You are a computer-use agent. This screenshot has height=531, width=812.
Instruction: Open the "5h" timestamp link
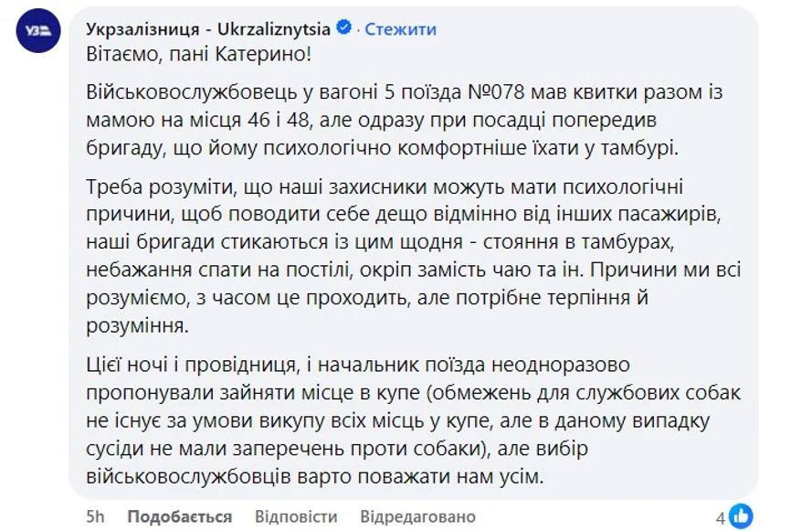point(97,516)
